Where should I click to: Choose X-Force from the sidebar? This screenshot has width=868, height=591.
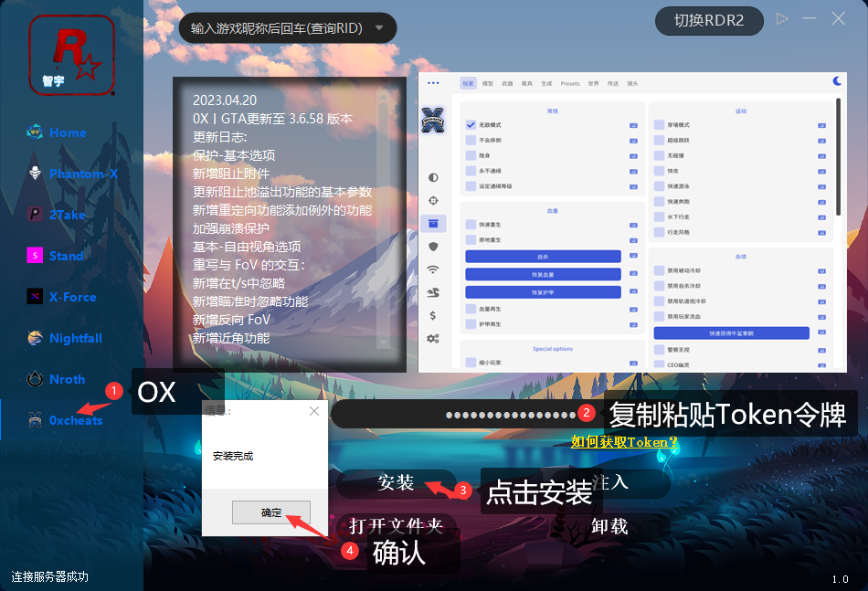coord(61,297)
